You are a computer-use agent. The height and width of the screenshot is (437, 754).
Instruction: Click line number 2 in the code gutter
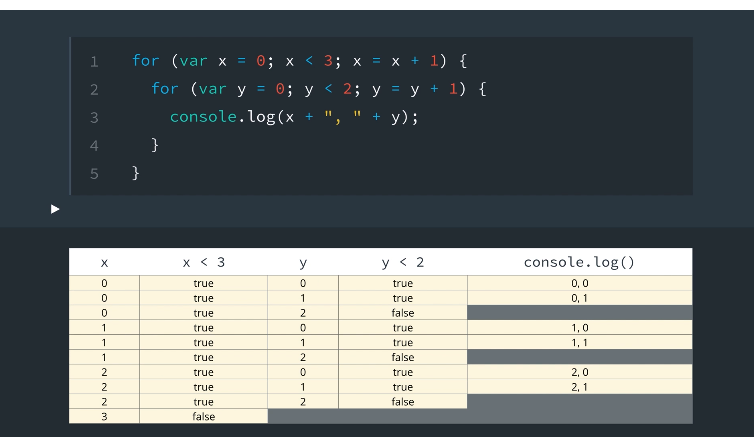tap(94, 90)
